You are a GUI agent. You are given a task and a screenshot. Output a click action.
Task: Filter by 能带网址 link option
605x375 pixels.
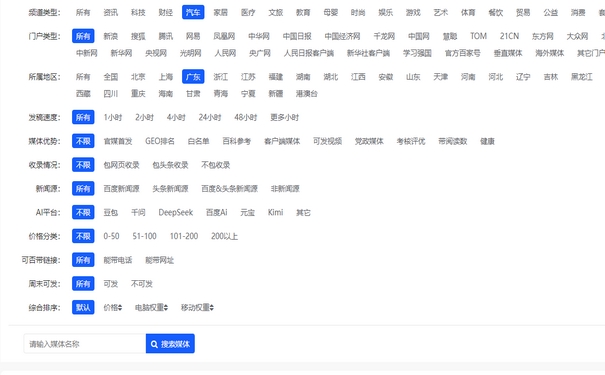pyautogui.click(x=160, y=260)
